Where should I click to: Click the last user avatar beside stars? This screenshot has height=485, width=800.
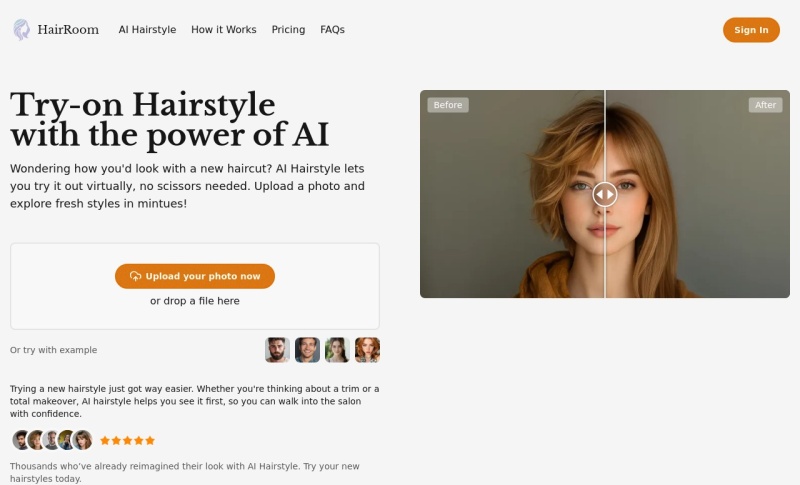tap(83, 440)
